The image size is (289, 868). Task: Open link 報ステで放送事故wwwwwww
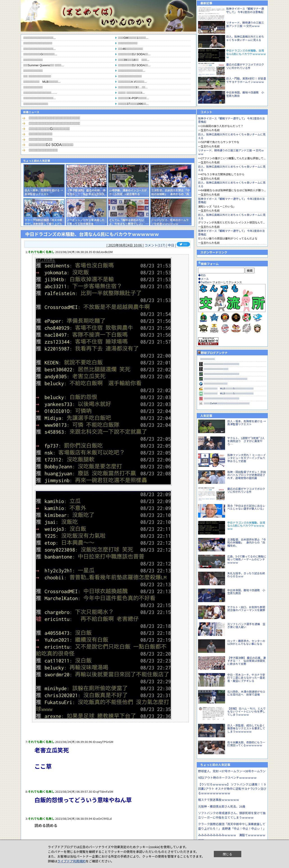(x=218, y=799)
